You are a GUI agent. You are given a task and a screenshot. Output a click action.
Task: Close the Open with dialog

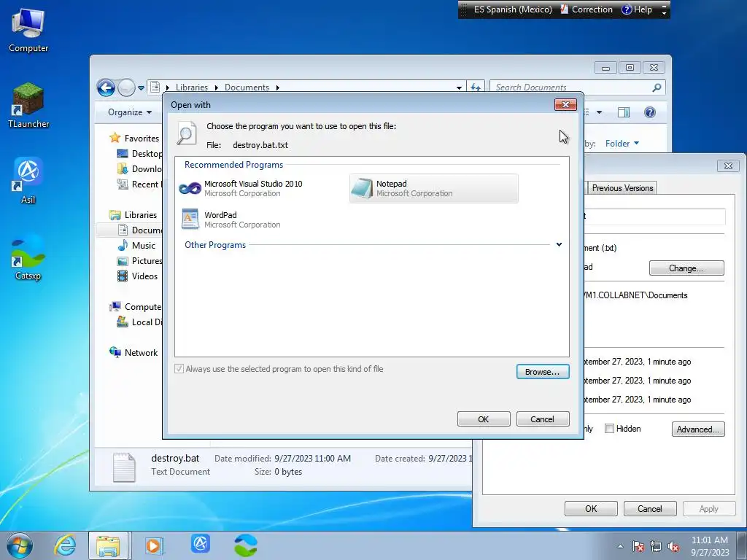click(565, 104)
